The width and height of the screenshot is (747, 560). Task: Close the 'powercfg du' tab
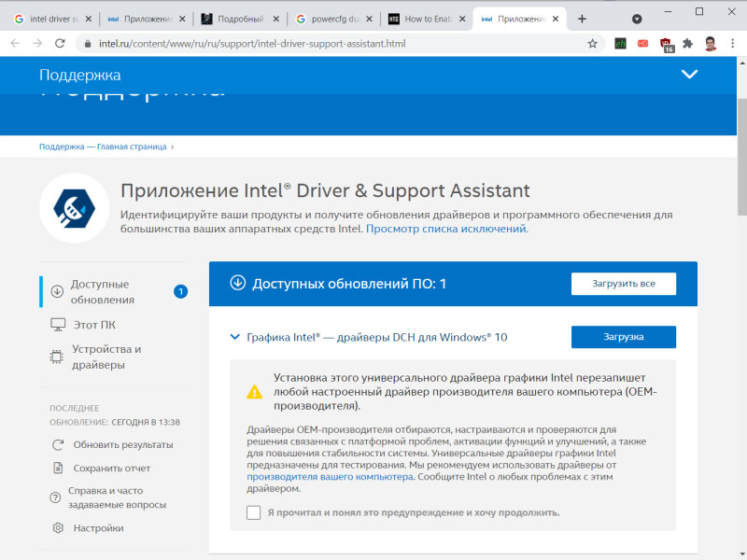(369, 19)
